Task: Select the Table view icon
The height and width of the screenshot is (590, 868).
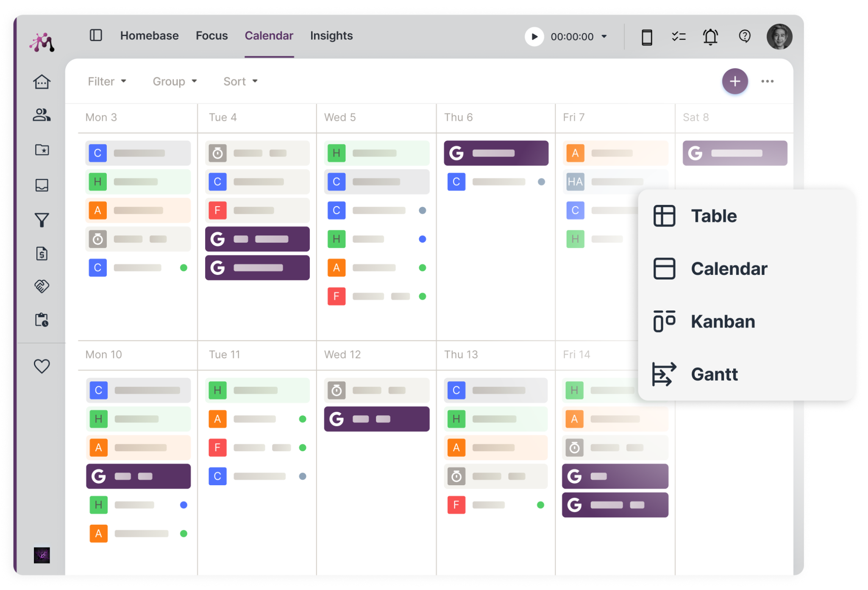Action: click(664, 215)
